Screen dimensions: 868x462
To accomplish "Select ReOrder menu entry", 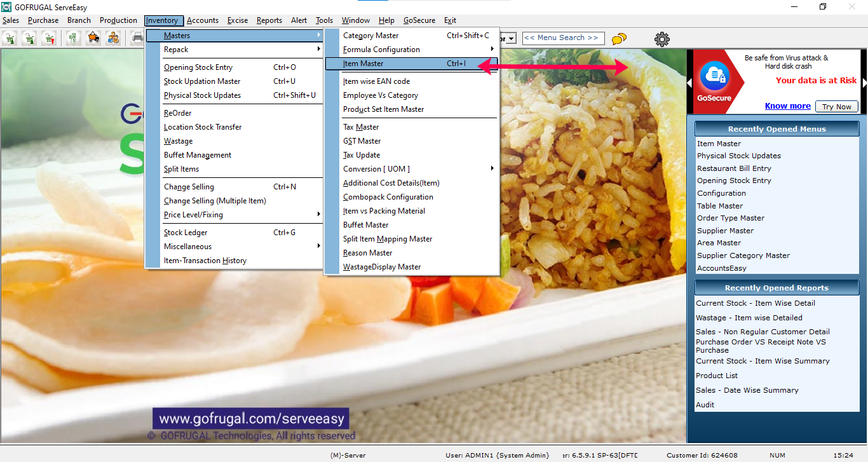I will point(234,113).
